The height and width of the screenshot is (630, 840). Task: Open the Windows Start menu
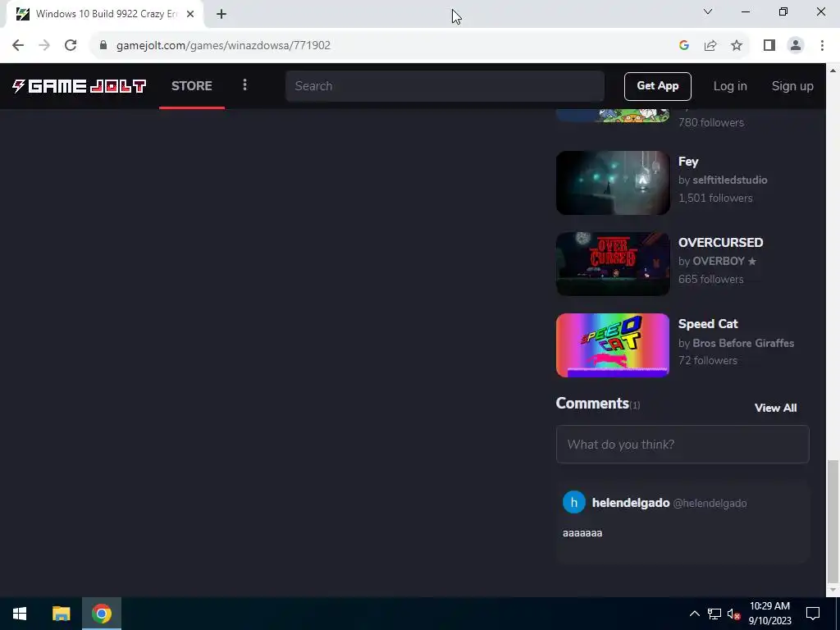pos(20,614)
